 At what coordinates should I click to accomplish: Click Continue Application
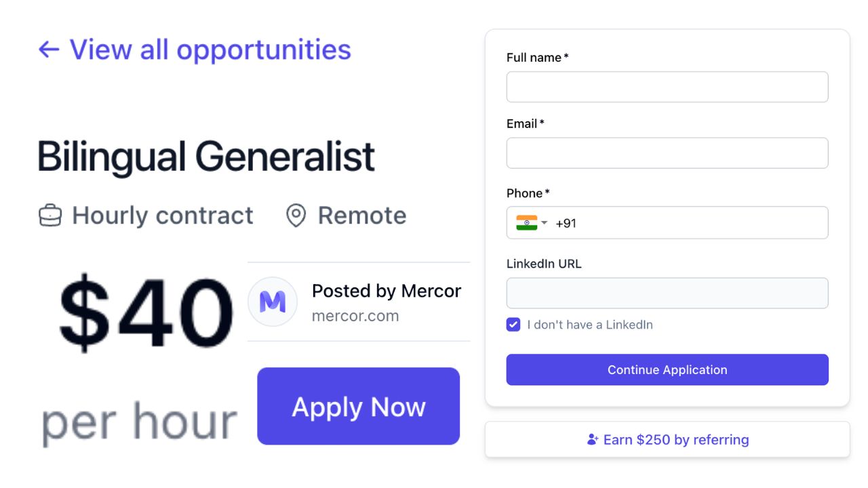[667, 369]
